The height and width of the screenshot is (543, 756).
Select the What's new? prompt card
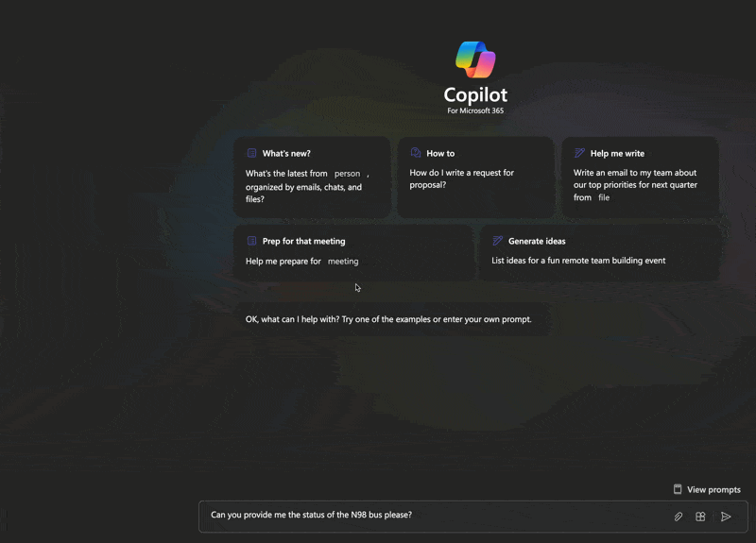click(x=312, y=177)
